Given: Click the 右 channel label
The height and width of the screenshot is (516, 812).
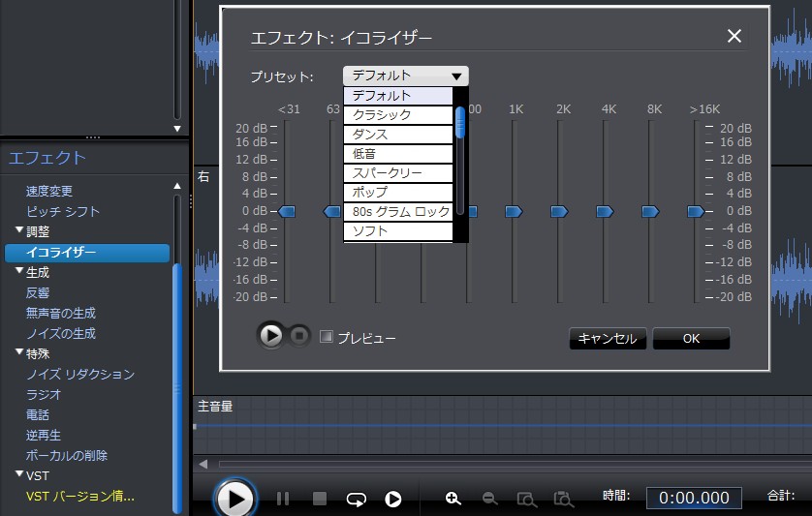Looking at the screenshot, I should 203,176.
